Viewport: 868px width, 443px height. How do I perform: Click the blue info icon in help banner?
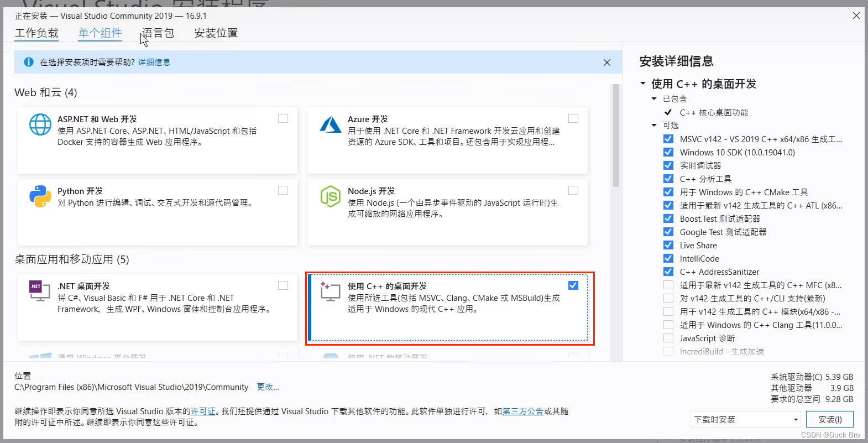(29, 62)
